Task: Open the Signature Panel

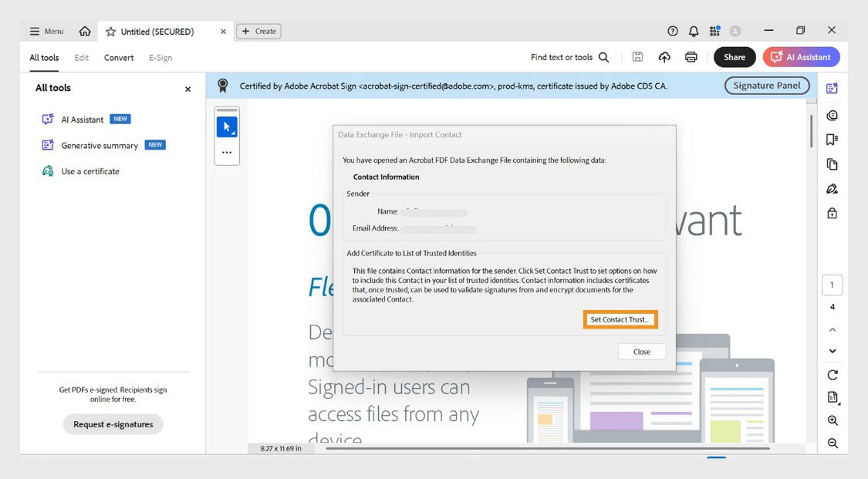Action: (766, 86)
